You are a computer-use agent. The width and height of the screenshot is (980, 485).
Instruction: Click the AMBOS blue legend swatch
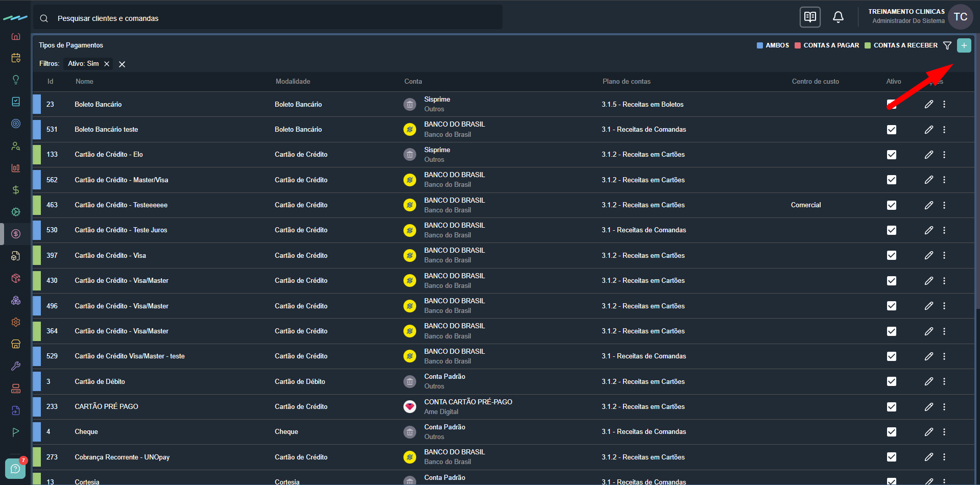tap(759, 45)
